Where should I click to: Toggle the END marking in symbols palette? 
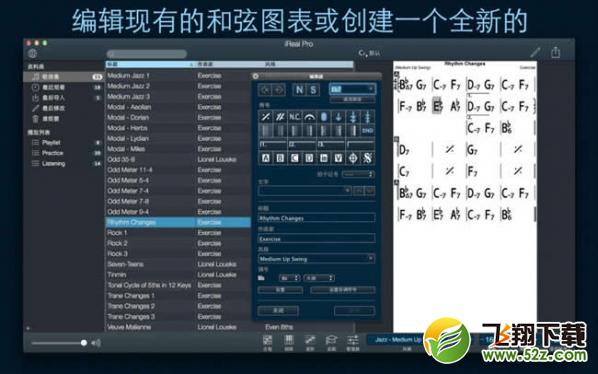368,131
